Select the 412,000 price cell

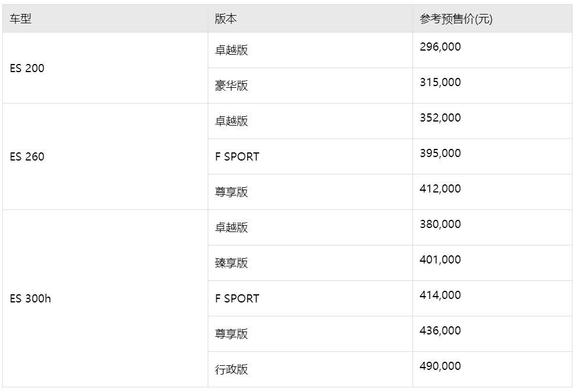click(492, 192)
